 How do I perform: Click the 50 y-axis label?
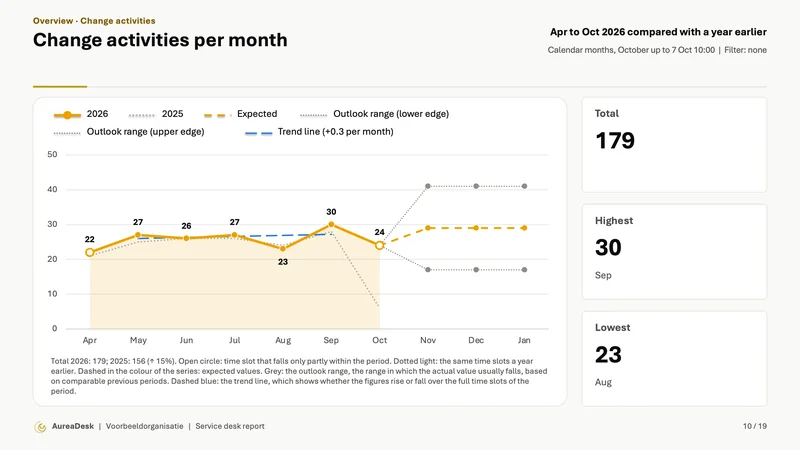click(x=52, y=155)
